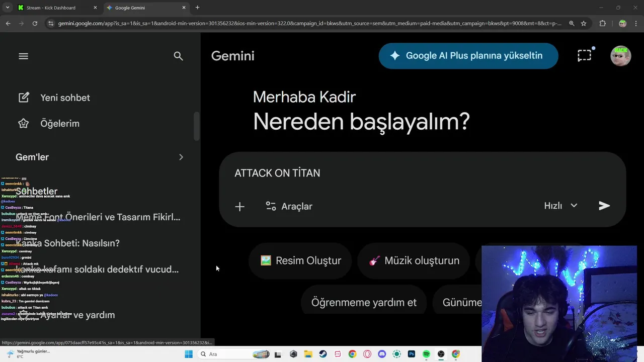The height and width of the screenshot is (362, 644).
Task: Expand the Gem'ler section chevron
Action: tap(181, 157)
